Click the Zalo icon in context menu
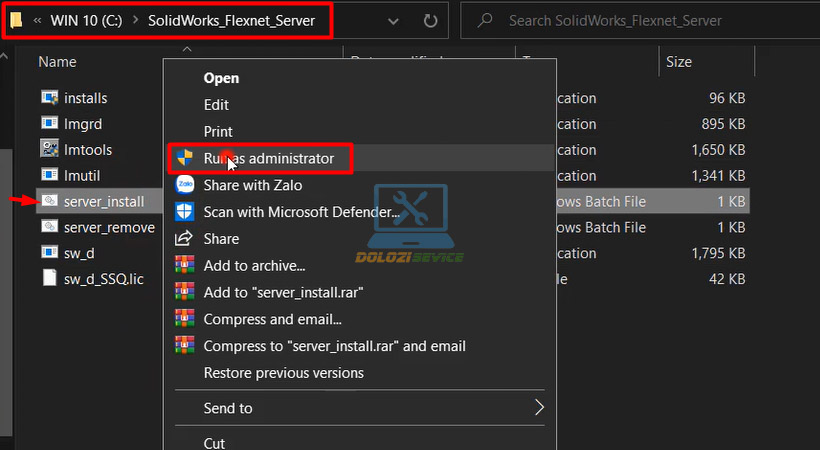 (x=184, y=185)
